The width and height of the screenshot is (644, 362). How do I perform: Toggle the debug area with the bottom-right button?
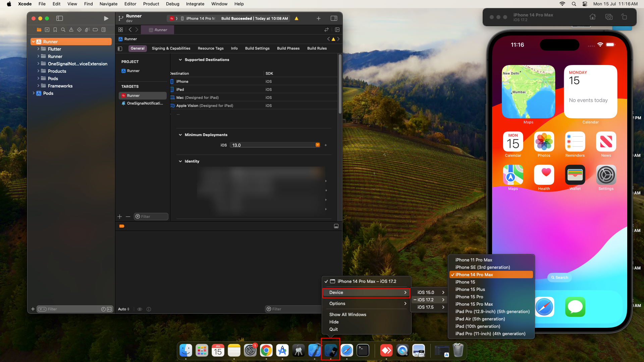click(336, 226)
